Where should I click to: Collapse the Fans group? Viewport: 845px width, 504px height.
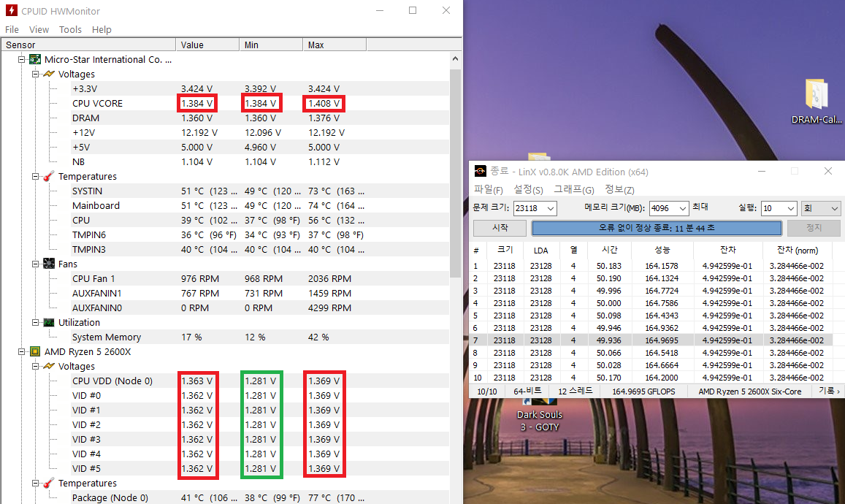(x=35, y=264)
